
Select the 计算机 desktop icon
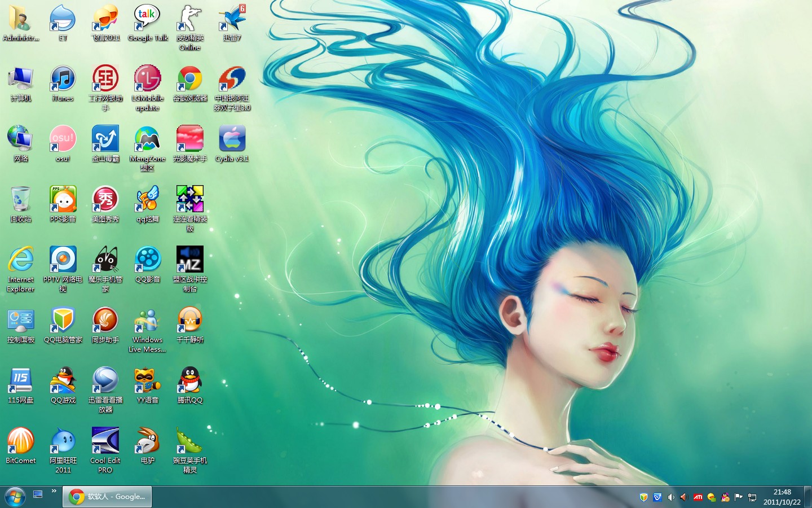[x=21, y=84]
